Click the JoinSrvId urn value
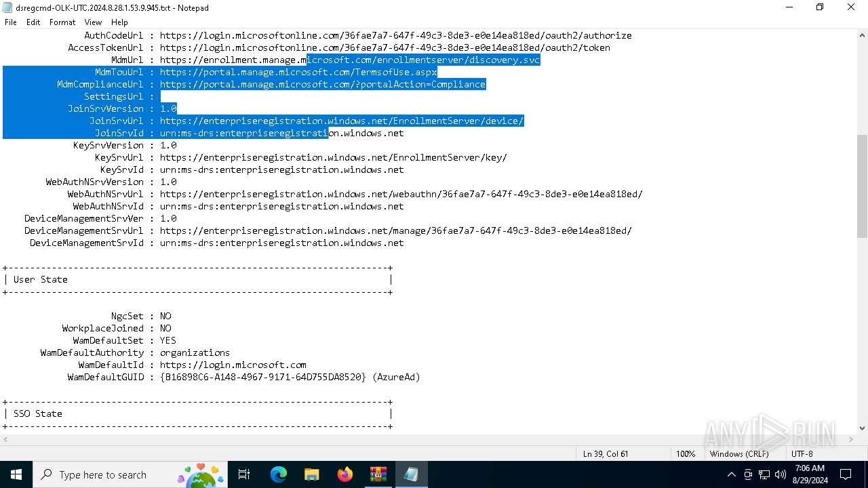The height and width of the screenshot is (488, 868). 282,133
